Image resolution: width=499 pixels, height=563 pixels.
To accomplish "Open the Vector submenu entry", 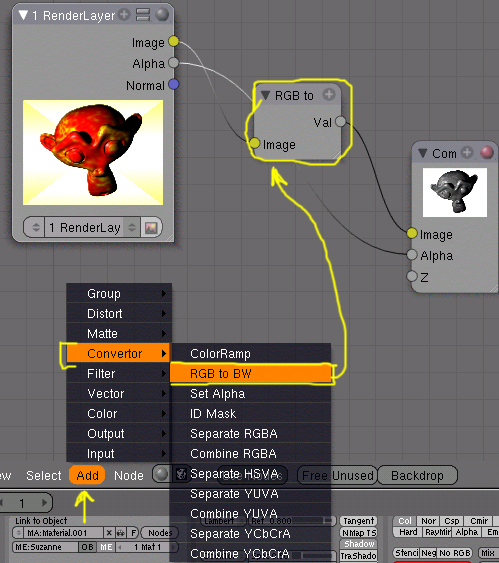I will tap(119, 394).
